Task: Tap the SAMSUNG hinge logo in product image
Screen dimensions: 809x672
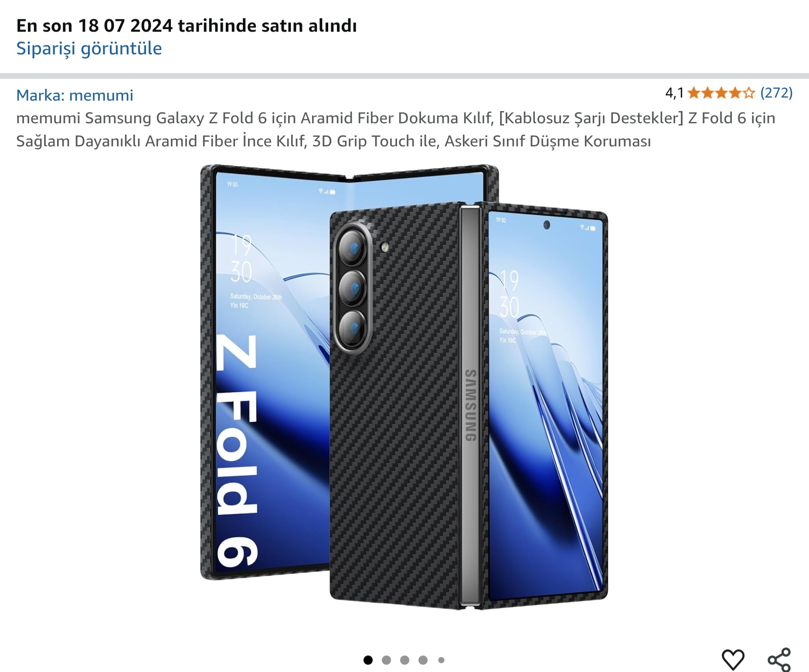Action: tap(470, 405)
